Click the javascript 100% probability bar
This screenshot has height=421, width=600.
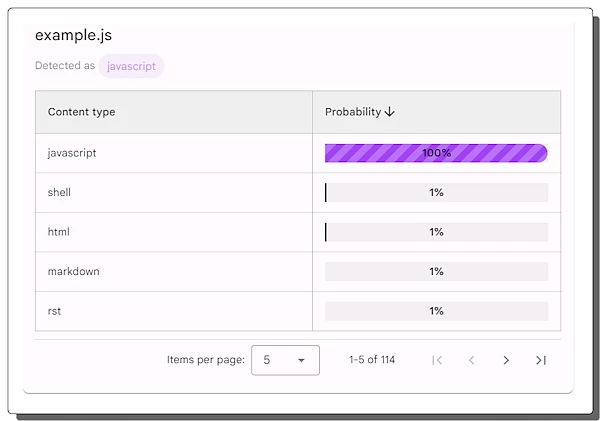coord(436,153)
